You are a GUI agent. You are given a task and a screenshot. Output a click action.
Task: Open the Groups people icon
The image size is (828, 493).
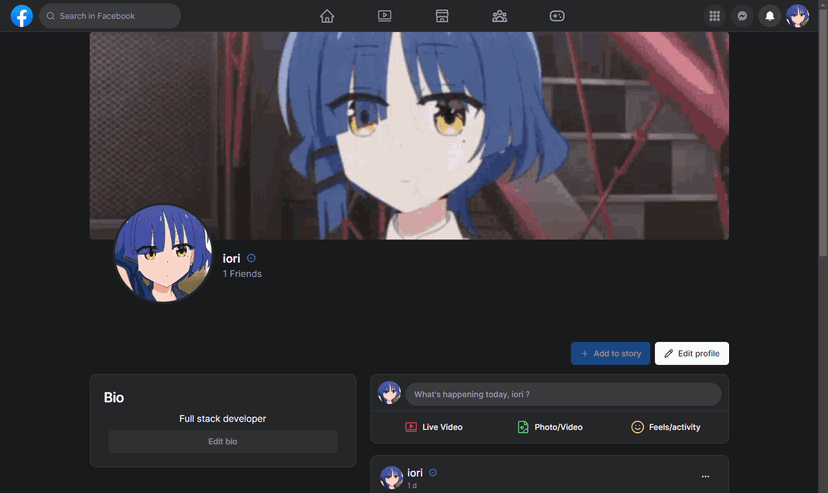pyautogui.click(x=500, y=16)
